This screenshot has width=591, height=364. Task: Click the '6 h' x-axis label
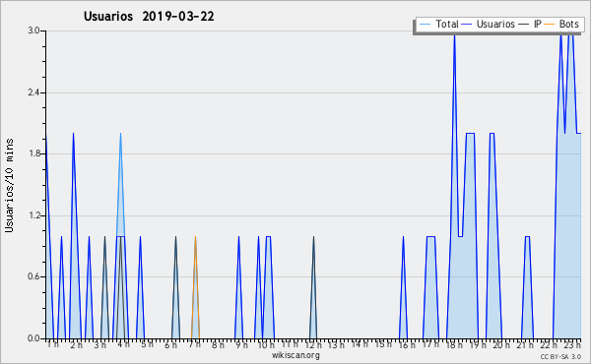(170, 344)
